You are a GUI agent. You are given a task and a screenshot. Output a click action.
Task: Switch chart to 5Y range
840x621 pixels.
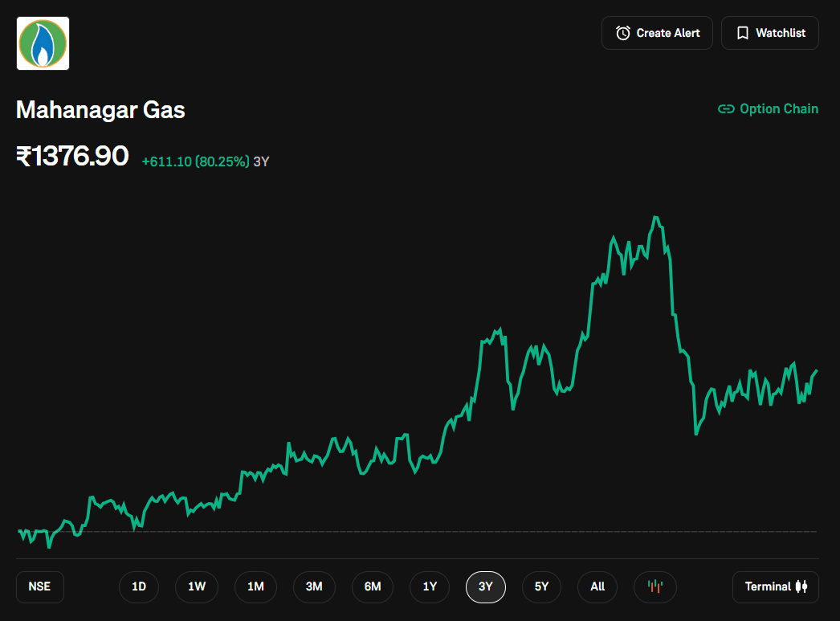click(x=541, y=586)
